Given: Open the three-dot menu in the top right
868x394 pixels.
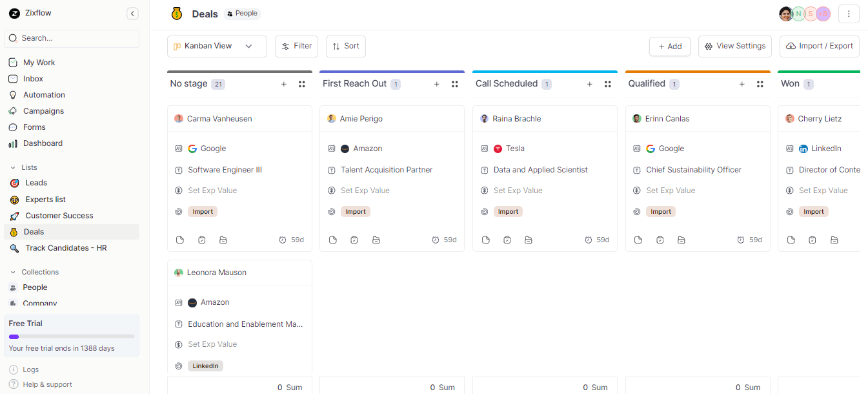Looking at the screenshot, I should 849,13.
